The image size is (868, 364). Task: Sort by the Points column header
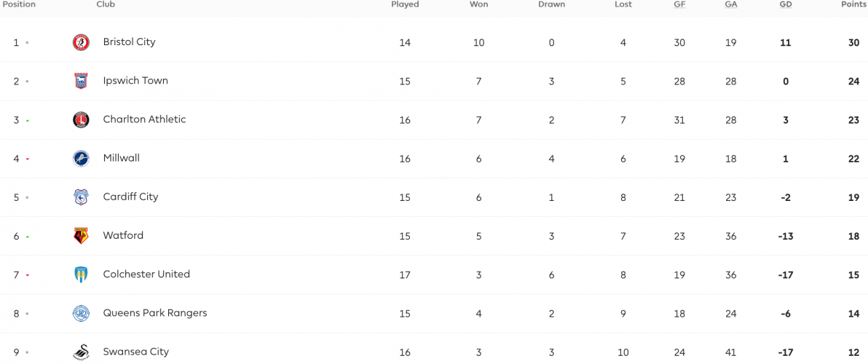(x=853, y=4)
